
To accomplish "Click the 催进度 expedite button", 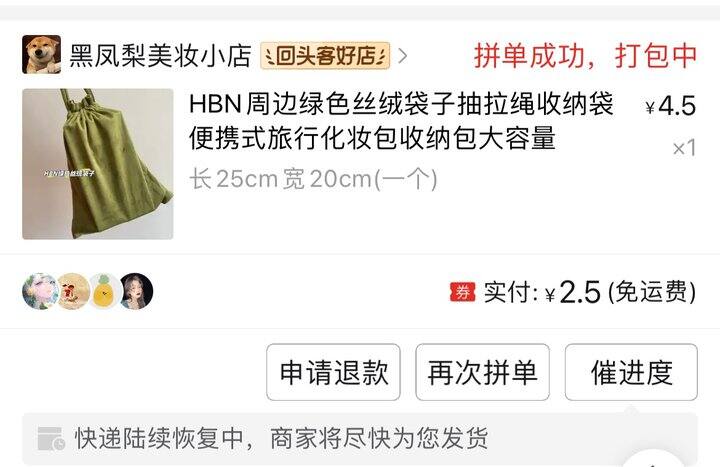I will 631,372.
